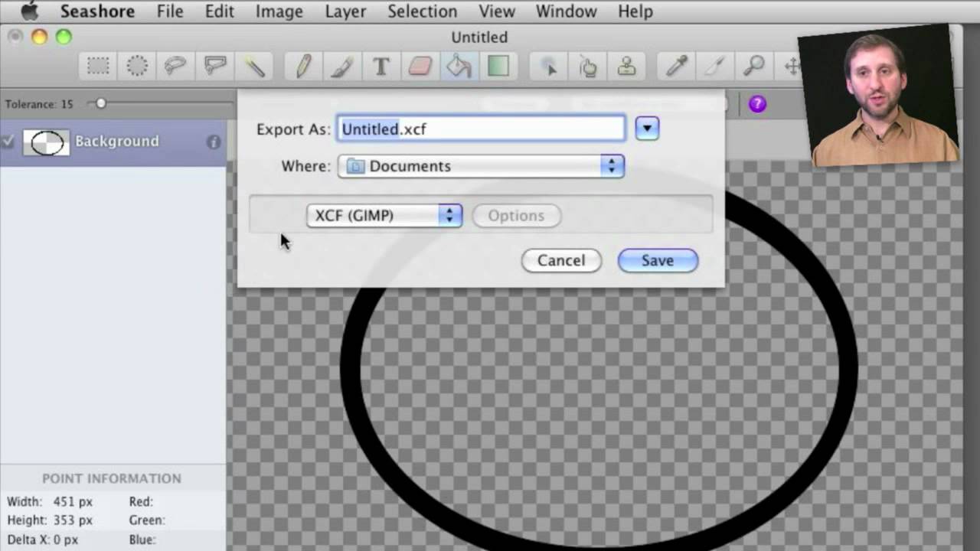Open the Selection menu
The height and width of the screenshot is (551, 980).
tap(422, 11)
